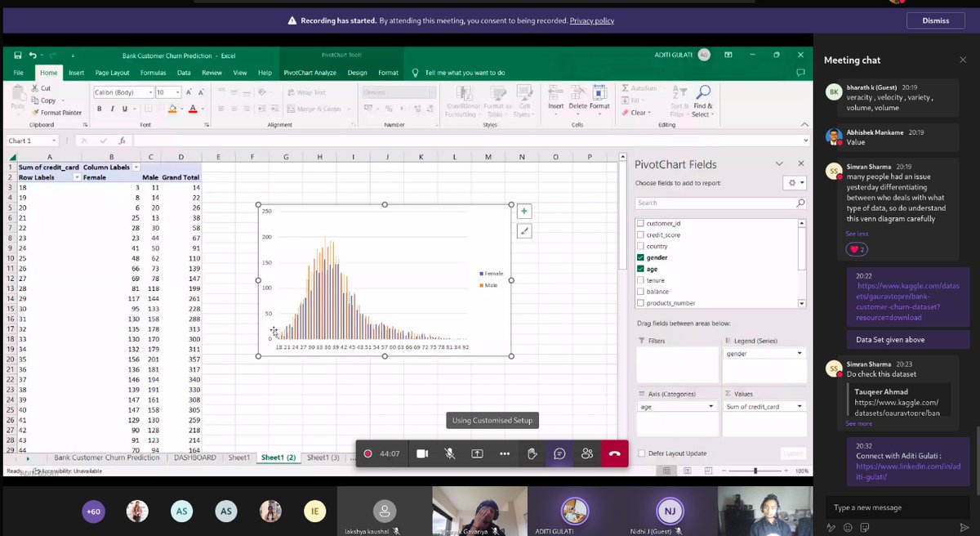Show participants list in the meeting

tap(586, 453)
